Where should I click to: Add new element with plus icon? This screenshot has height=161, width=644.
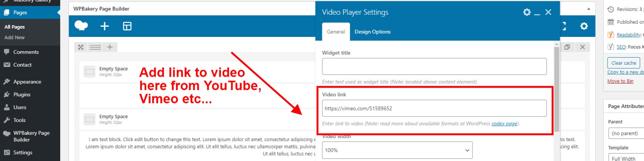coord(105,26)
